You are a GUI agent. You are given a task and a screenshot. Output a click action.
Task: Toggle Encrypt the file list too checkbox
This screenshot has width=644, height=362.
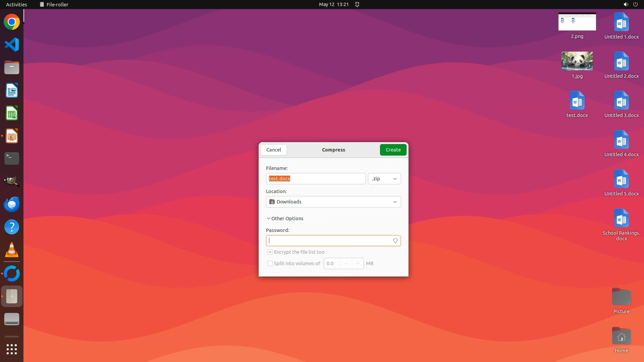coord(270,252)
